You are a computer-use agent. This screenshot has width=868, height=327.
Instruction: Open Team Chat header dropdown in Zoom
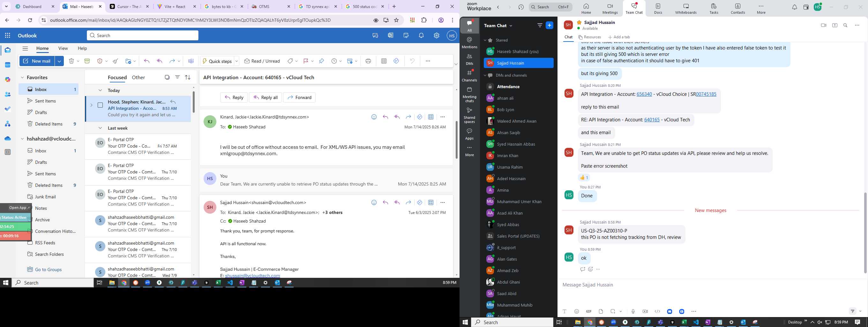pyautogui.click(x=511, y=26)
